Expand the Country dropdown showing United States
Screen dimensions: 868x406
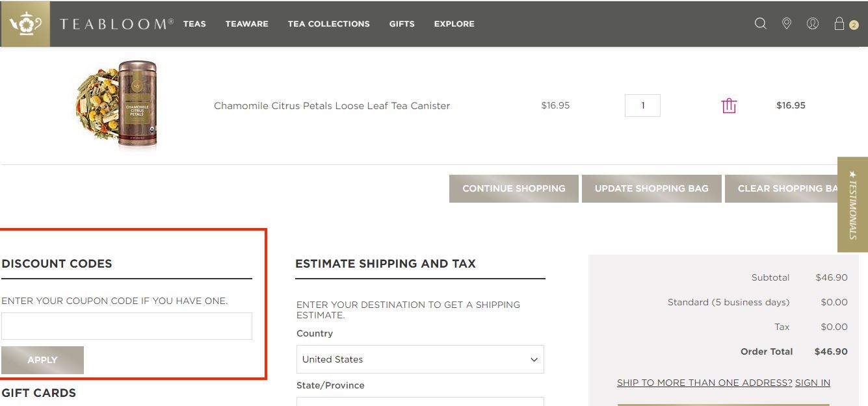tap(419, 359)
